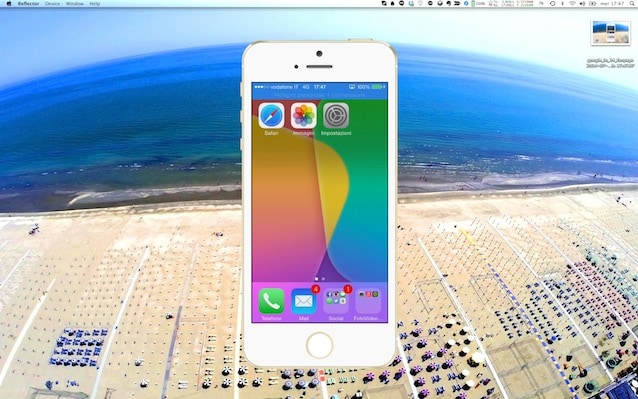638x399 pixels.
Task: Open the Device menu
Action: tap(52, 4)
